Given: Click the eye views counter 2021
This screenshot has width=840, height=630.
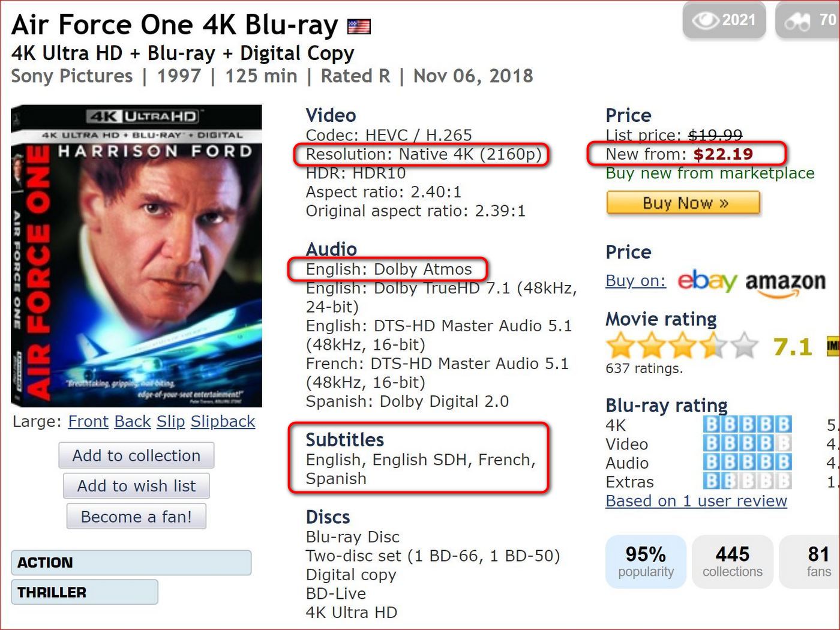Looking at the screenshot, I should tap(724, 20).
